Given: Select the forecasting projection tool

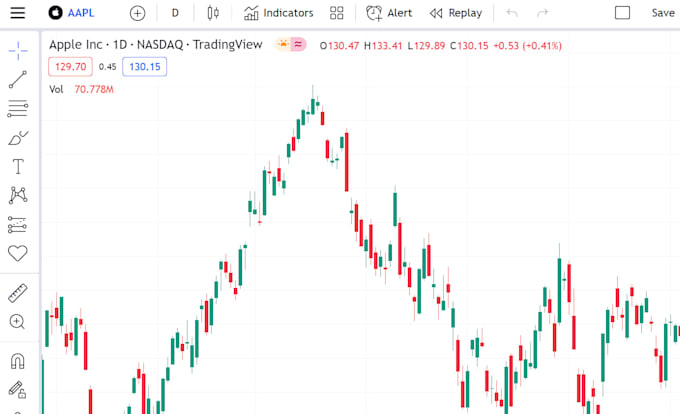Looking at the screenshot, I should tap(18, 225).
